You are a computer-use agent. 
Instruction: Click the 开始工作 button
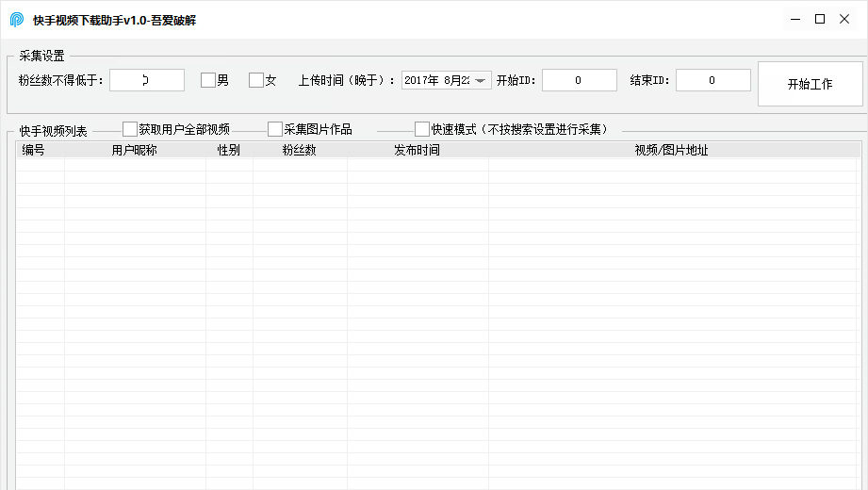click(810, 84)
